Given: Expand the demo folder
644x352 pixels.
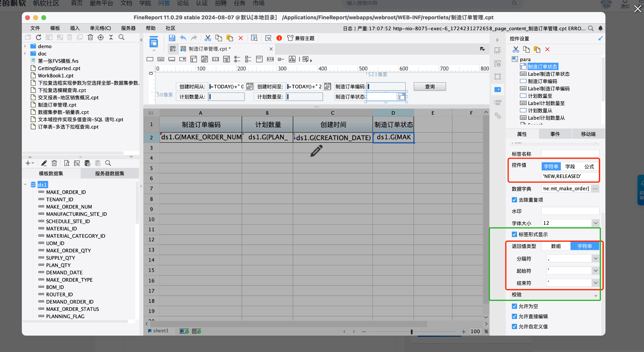Looking at the screenshot, I should (25, 46).
